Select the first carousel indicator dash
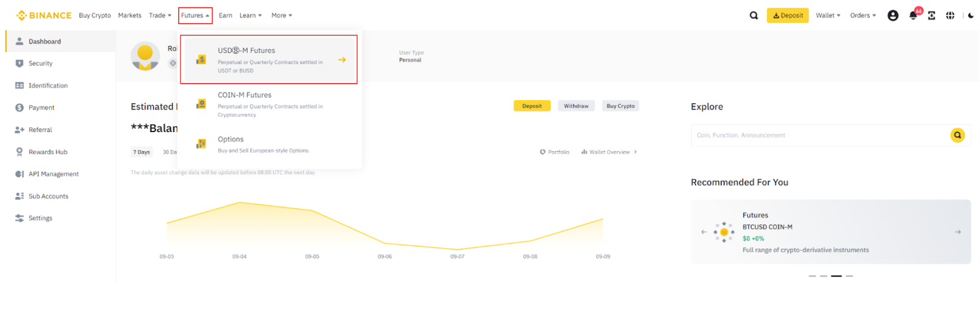 tap(812, 276)
